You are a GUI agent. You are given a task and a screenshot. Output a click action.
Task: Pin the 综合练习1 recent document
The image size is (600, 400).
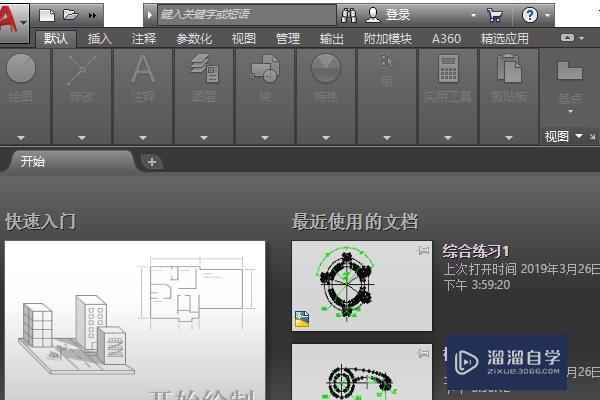click(423, 250)
